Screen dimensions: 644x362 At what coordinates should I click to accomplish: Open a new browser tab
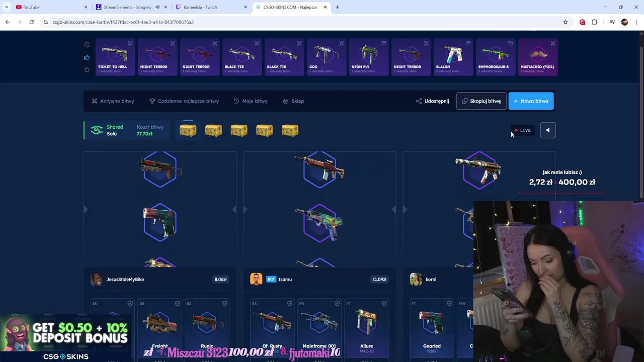coord(337,7)
